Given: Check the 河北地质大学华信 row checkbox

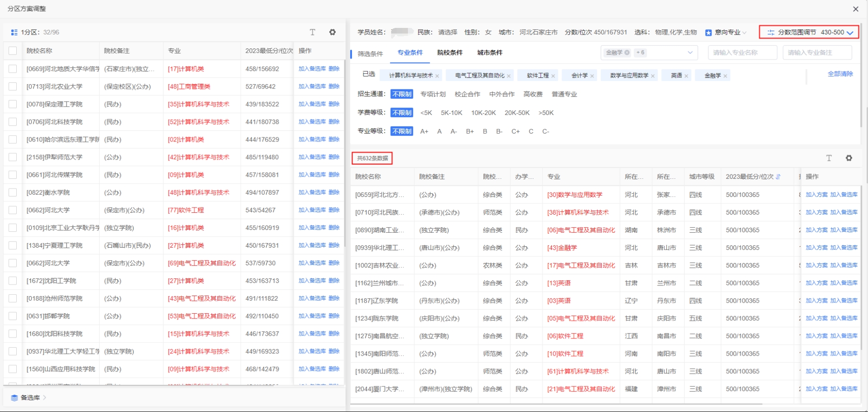Looking at the screenshot, I should click(13, 68).
